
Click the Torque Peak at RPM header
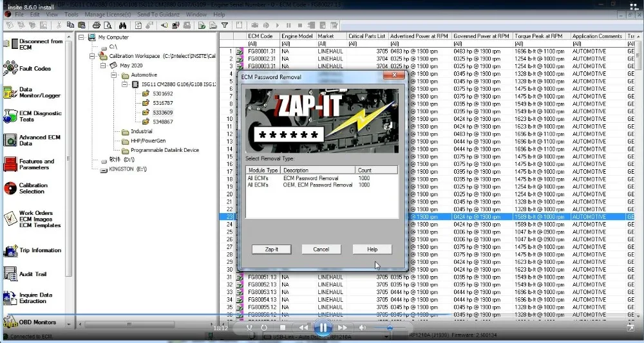(542, 36)
